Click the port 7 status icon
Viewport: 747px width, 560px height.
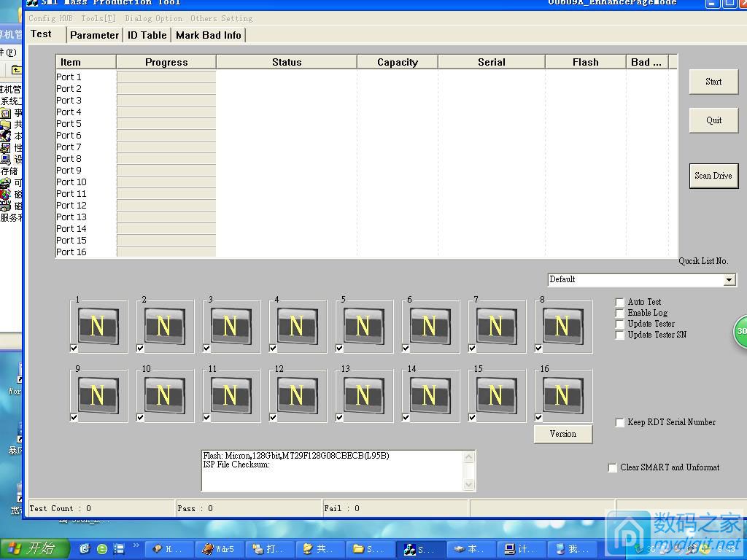tap(496, 326)
